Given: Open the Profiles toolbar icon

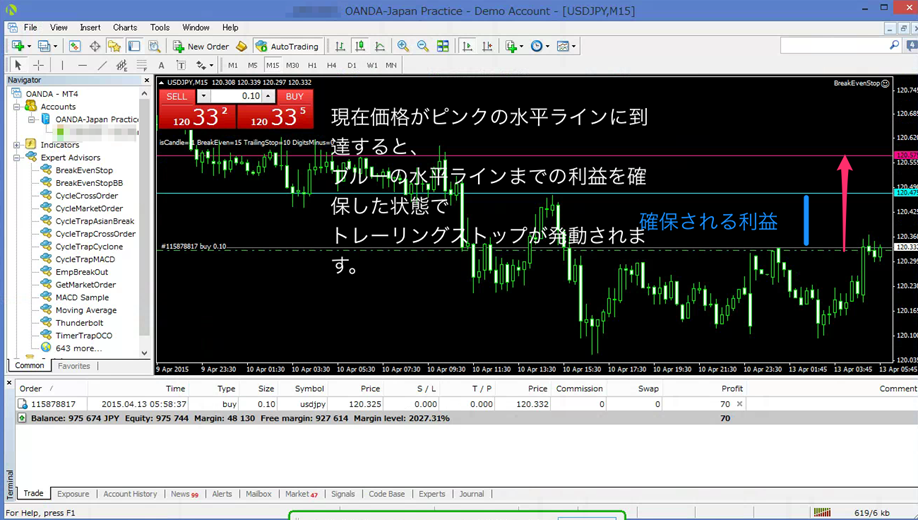Looking at the screenshot, I should [44, 46].
